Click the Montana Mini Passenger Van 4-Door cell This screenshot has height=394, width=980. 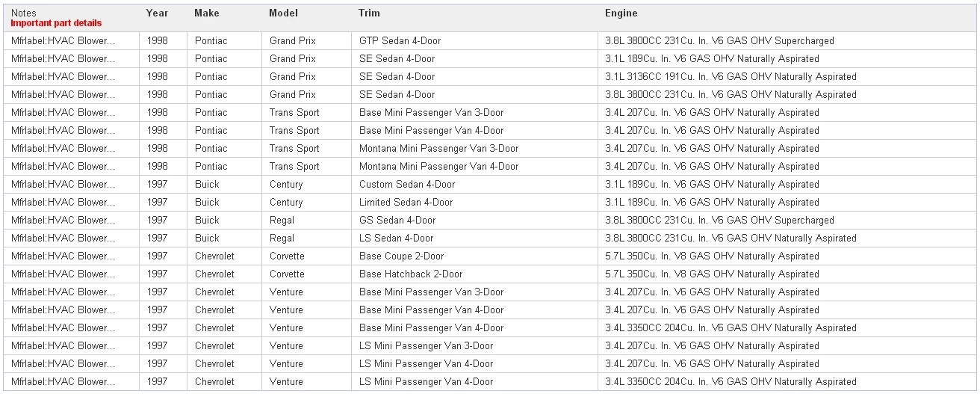[438, 167]
